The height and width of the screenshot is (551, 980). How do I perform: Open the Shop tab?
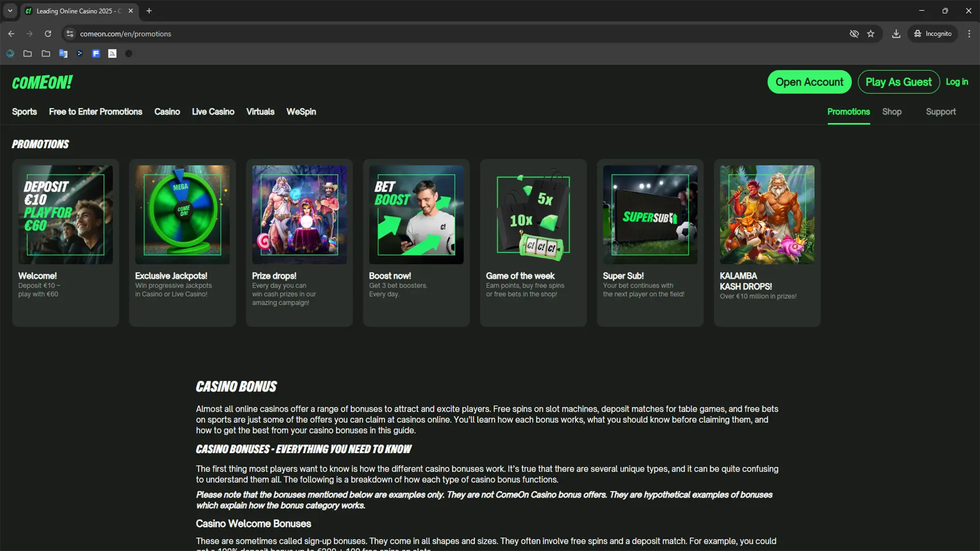[891, 112]
